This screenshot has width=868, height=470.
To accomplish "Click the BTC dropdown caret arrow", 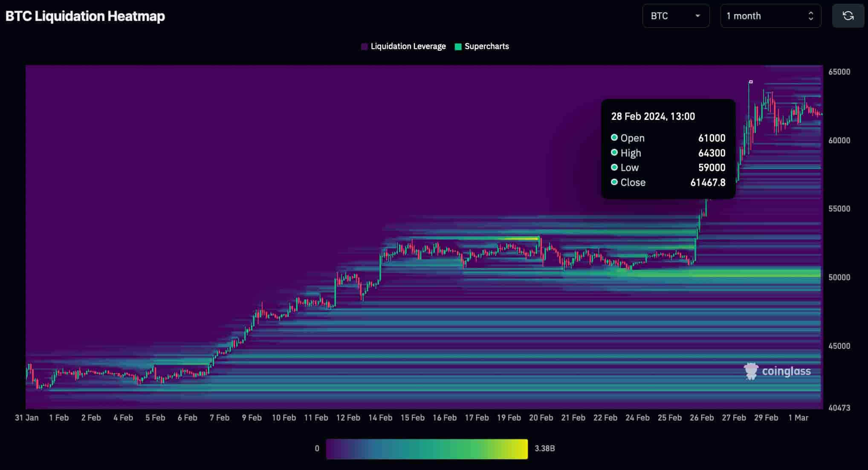I will 697,16.
